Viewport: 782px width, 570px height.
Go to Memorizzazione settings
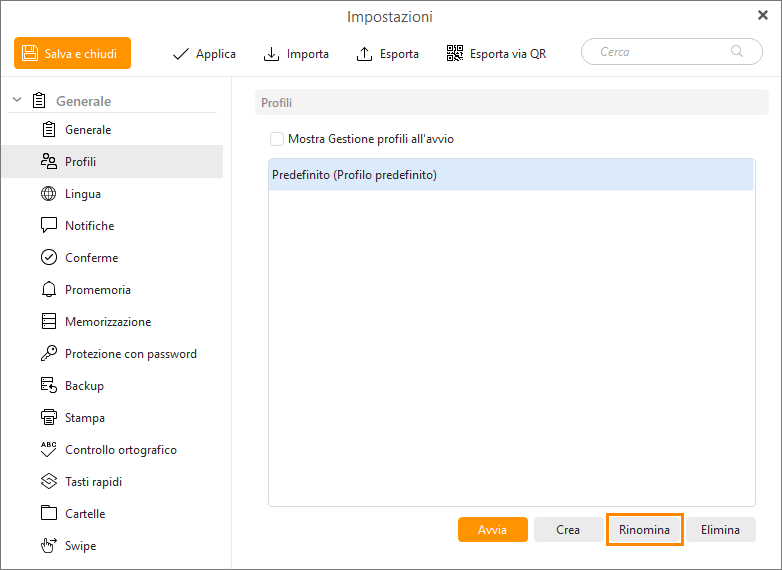tap(108, 322)
